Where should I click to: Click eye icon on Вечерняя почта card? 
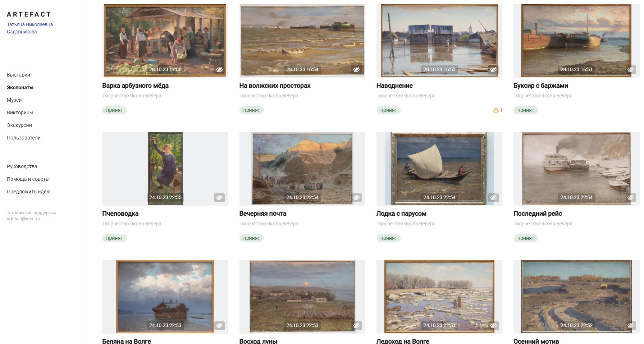tap(356, 198)
